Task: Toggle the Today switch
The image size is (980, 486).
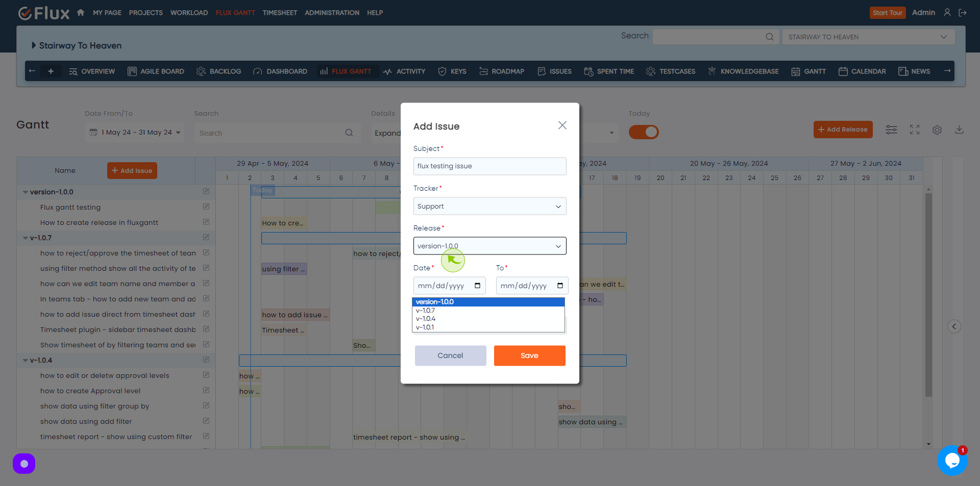Action: pyautogui.click(x=644, y=132)
